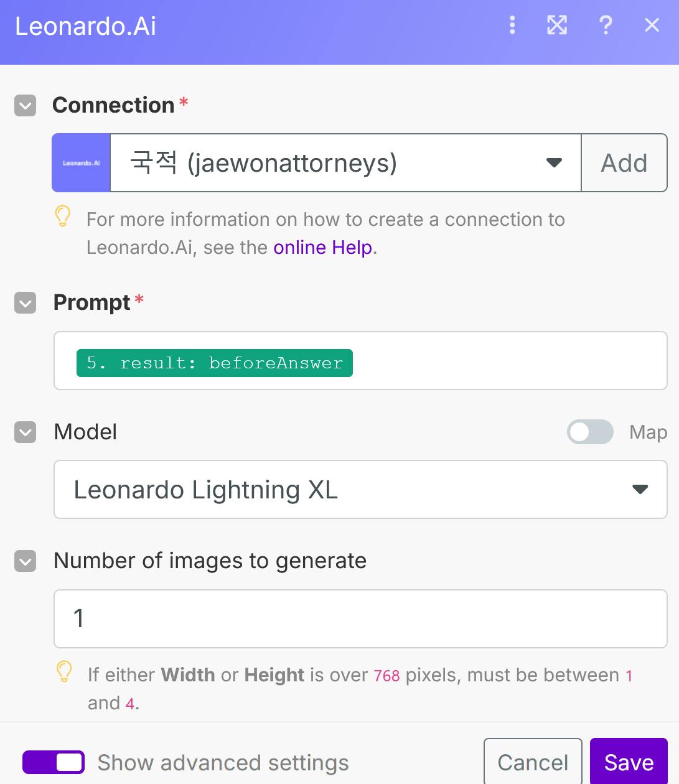Click the expand to fullscreen icon
The image size is (679, 784).
tap(557, 26)
